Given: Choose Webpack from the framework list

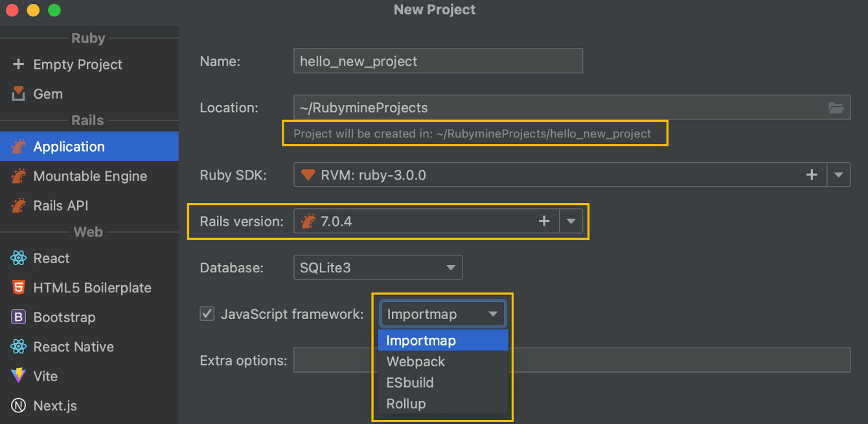Looking at the screenshot, I should [416, 362].
